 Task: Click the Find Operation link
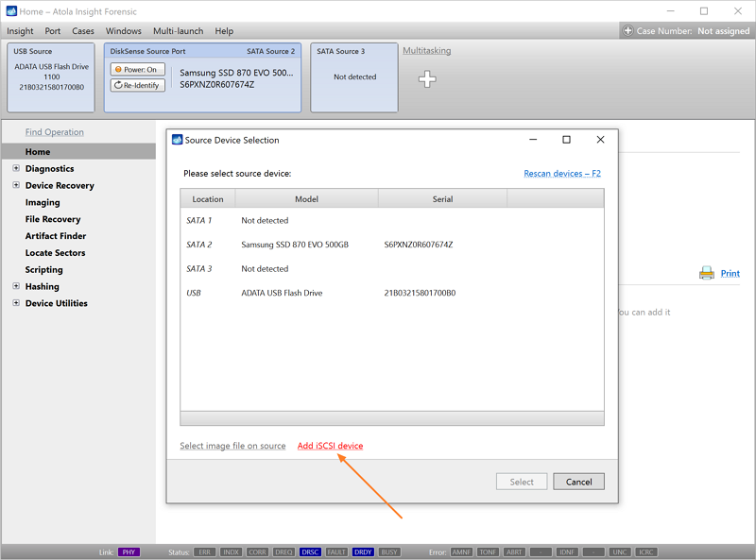(x=55, y=132)
